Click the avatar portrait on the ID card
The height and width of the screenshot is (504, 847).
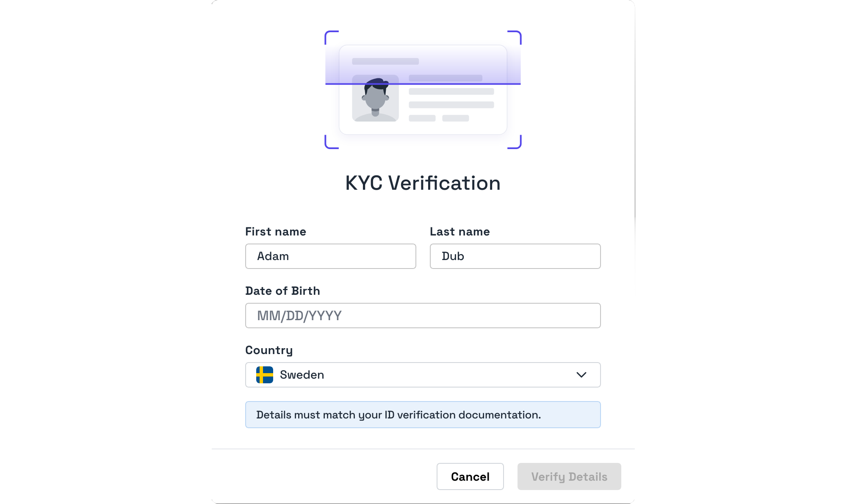point(375,98)
